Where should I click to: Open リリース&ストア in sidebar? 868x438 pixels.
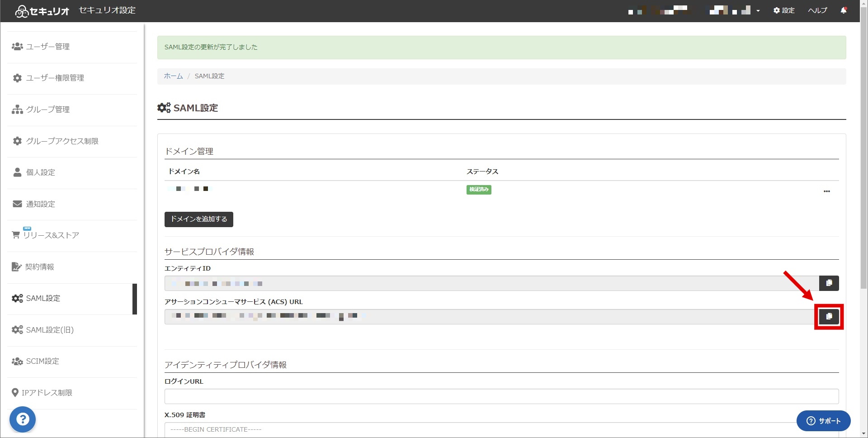click(x=72, y=235)
